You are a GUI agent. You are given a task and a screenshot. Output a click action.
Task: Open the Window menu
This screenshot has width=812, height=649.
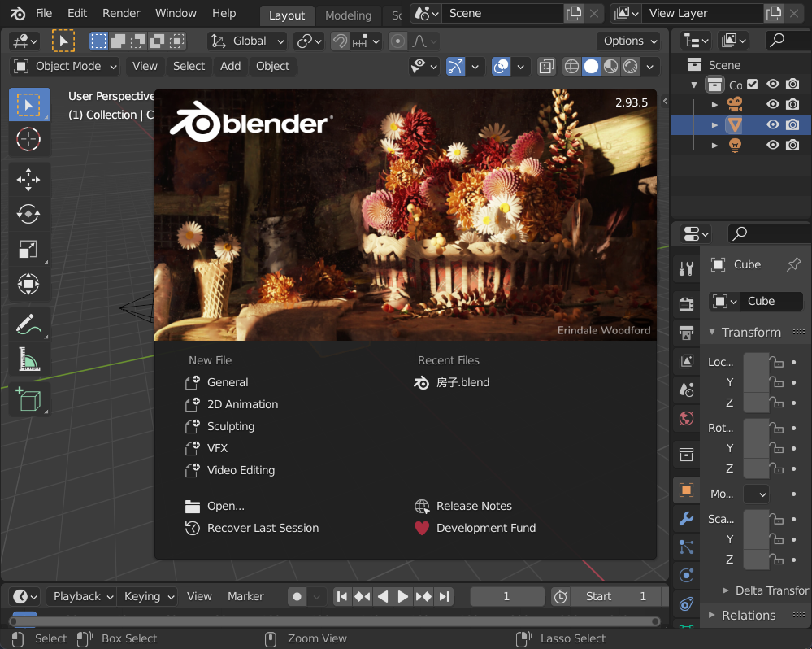coord(176,14)
